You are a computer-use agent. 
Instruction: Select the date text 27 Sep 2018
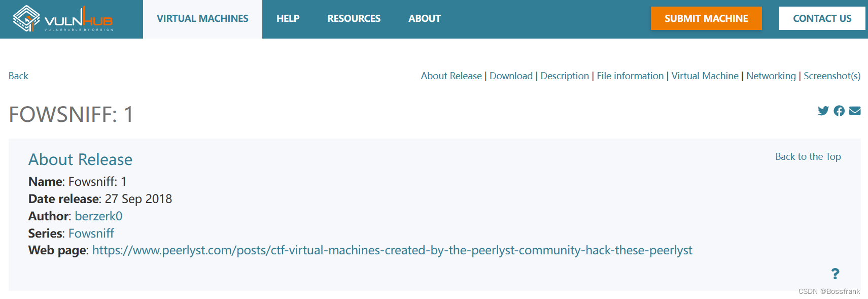(138, 199)
